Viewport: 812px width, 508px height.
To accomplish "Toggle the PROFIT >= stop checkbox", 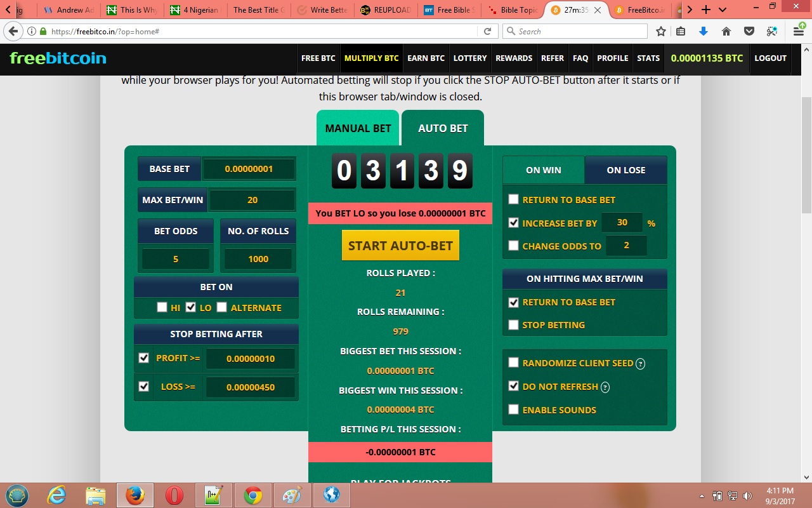I will click(x=143, y=358).
